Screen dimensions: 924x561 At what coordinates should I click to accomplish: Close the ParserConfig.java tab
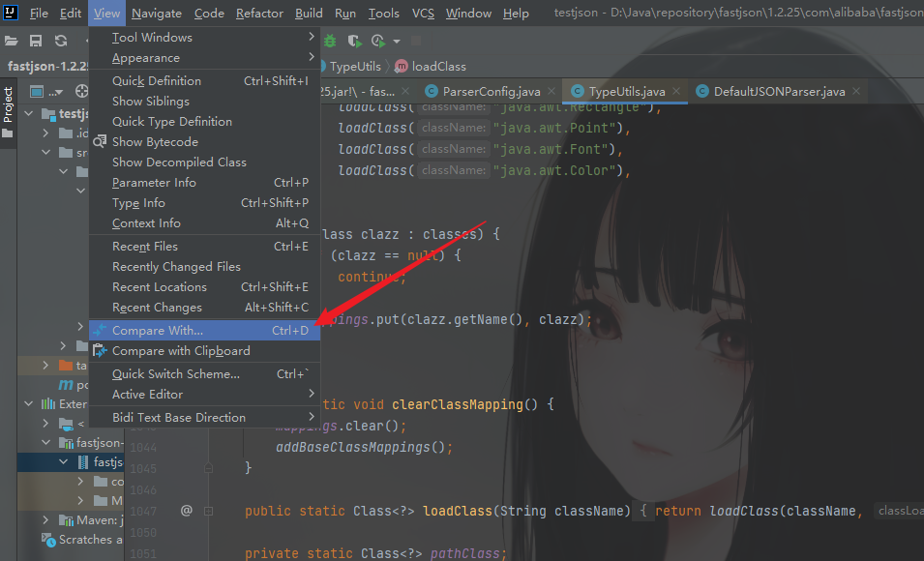click(551, 91)
